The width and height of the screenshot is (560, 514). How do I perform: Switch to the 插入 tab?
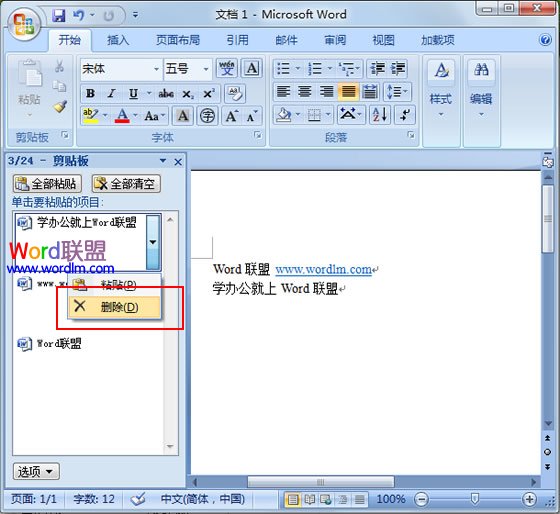[118, 40]
